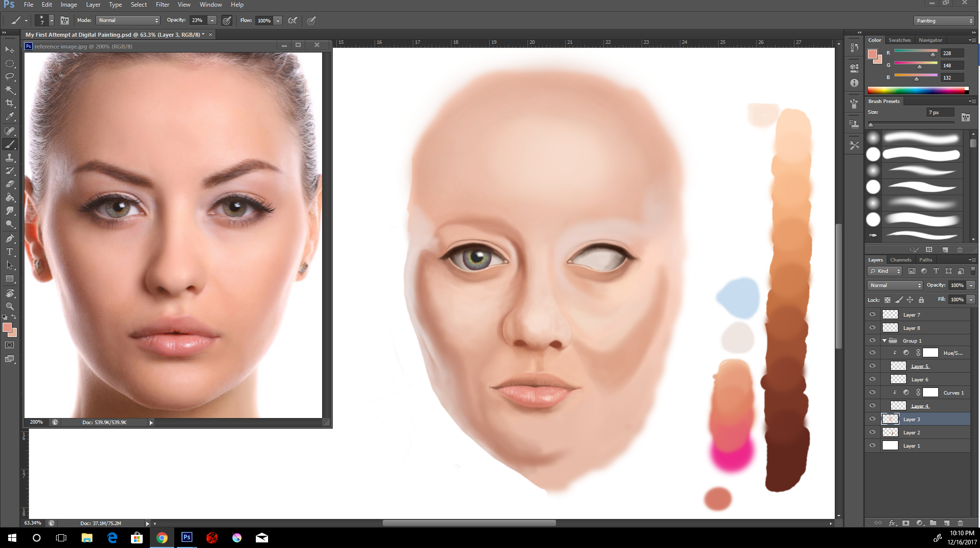Viewport: 980px width, 548px height.
Task: Select the Hand tool
Action: pyautogui.click(x=10, y=293)
